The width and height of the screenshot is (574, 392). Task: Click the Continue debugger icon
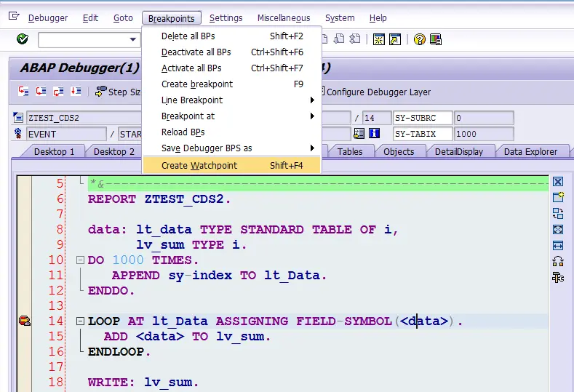tap(76, 91)
